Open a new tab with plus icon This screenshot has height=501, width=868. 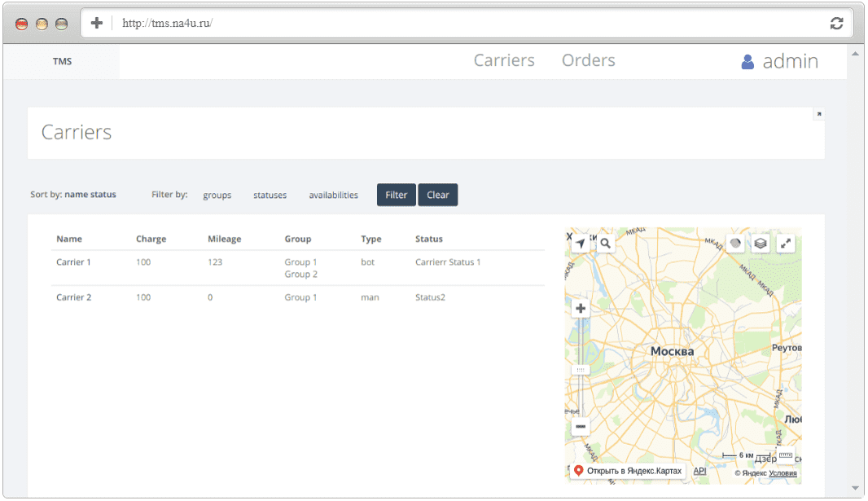pyautogui.click(x=96, y=23)
